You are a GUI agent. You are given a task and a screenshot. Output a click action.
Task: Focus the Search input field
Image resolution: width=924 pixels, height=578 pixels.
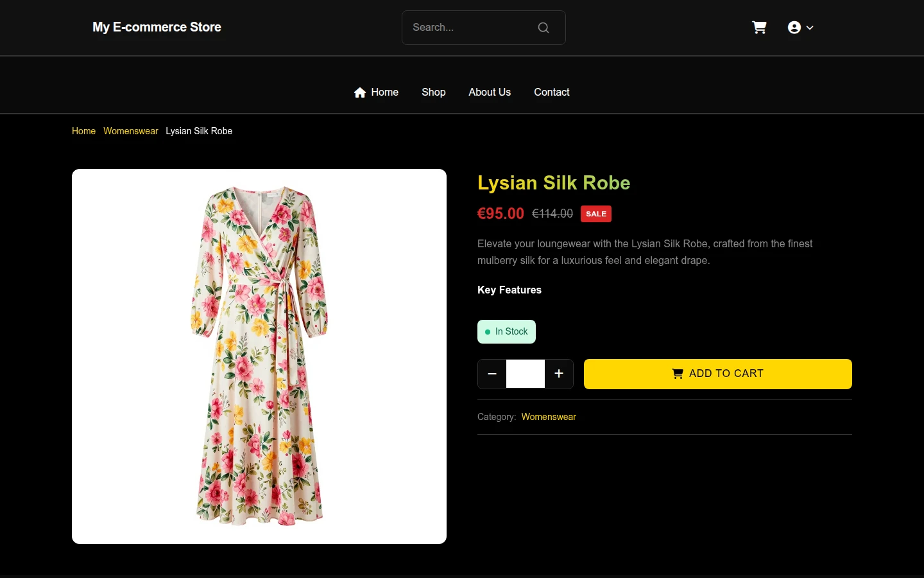point(483,28)
